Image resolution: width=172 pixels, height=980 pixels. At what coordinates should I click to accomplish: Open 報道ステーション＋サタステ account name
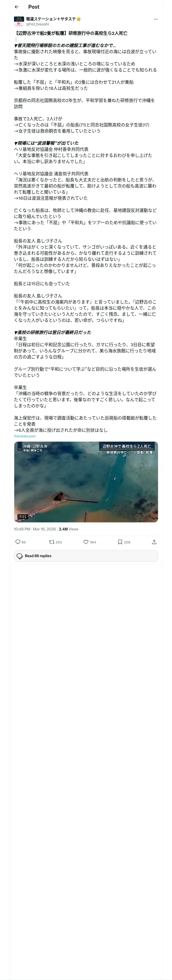(51, 19)
